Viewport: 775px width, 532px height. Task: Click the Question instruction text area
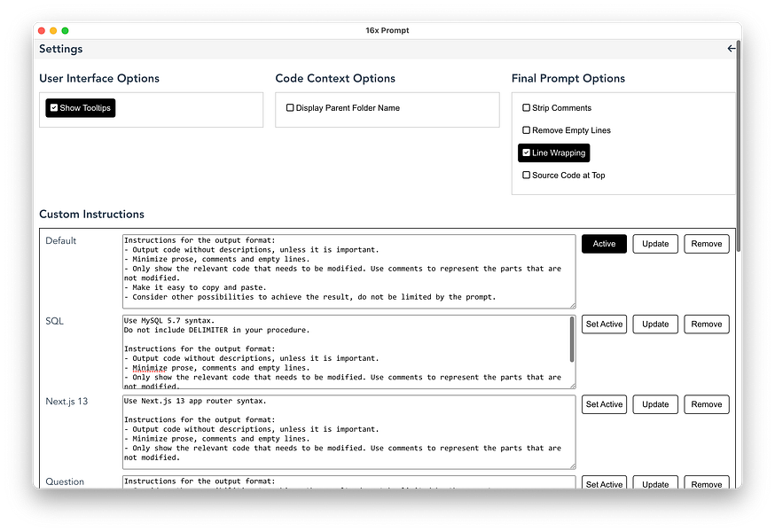349,482
